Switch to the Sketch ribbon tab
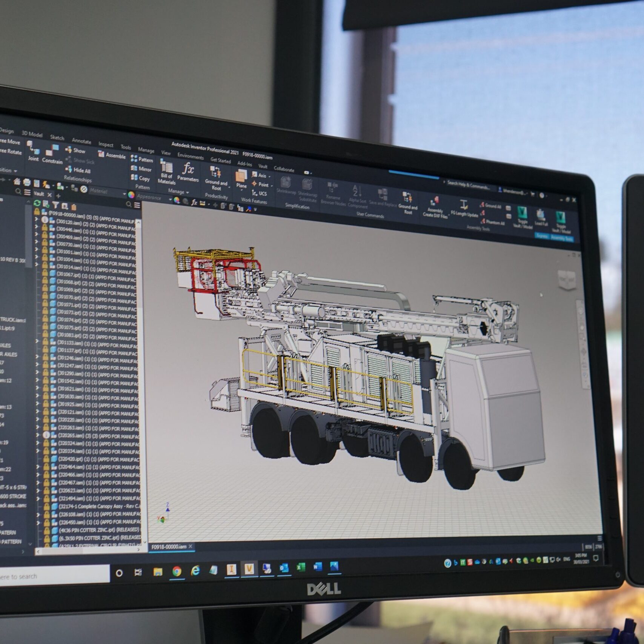The width and height of the screenshot is (644, 644). pyautogui.click(x=57, y=137)
